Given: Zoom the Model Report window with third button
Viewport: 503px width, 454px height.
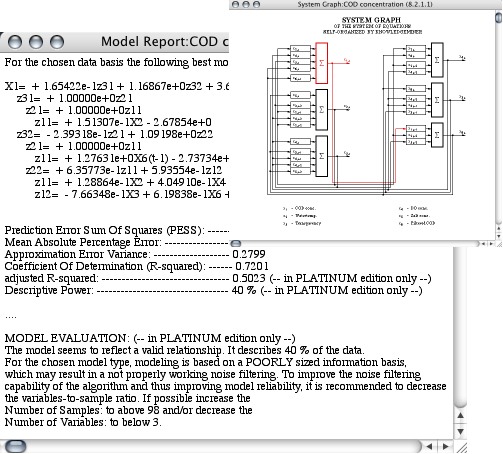Looking at the screenshot, I should [57, 42].
